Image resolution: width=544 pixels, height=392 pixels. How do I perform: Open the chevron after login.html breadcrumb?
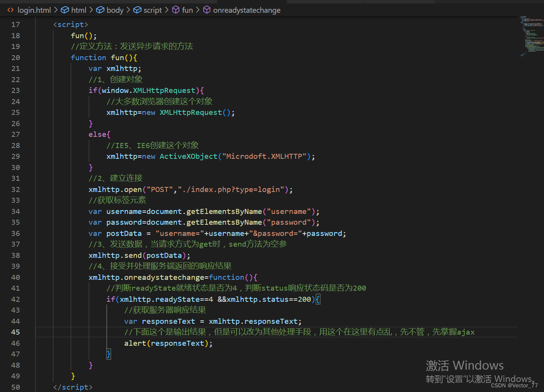click(x=56, y=10)
